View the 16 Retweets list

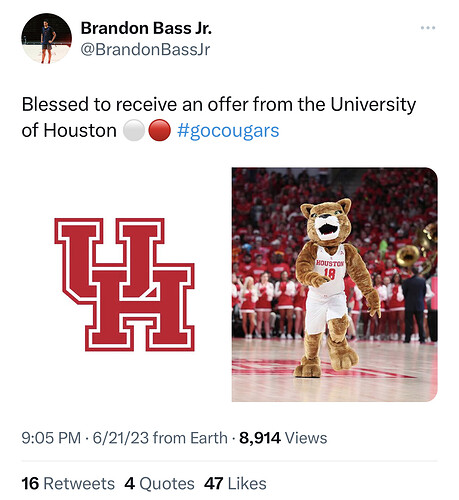point(68,484)
